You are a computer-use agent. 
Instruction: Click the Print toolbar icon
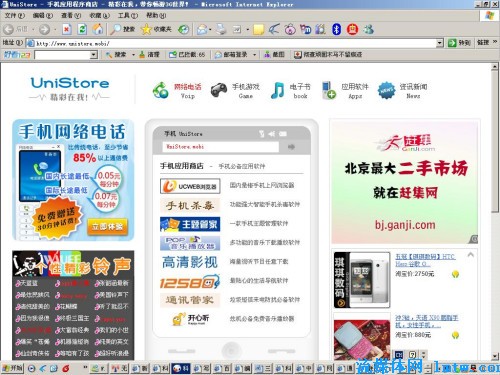point(221,30)
